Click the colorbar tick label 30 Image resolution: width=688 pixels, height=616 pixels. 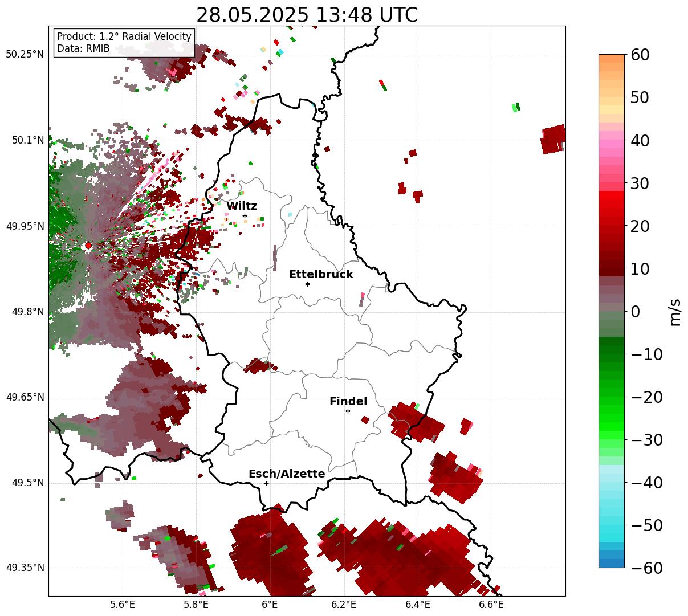[x=640, y=183]
